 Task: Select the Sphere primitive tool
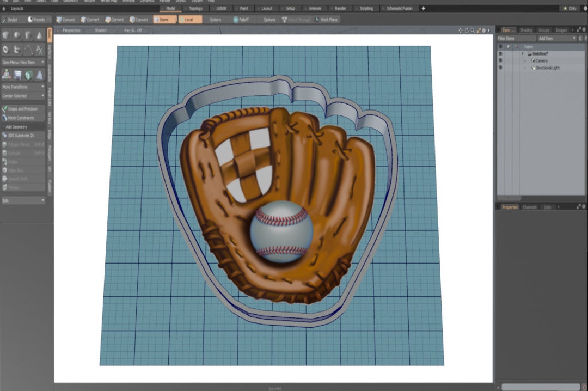16,35
